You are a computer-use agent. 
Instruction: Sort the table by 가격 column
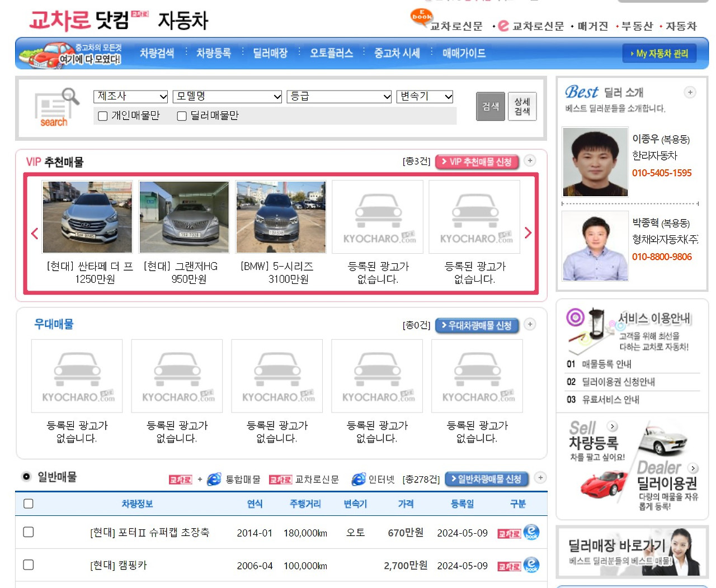click(x=406, y=504)
